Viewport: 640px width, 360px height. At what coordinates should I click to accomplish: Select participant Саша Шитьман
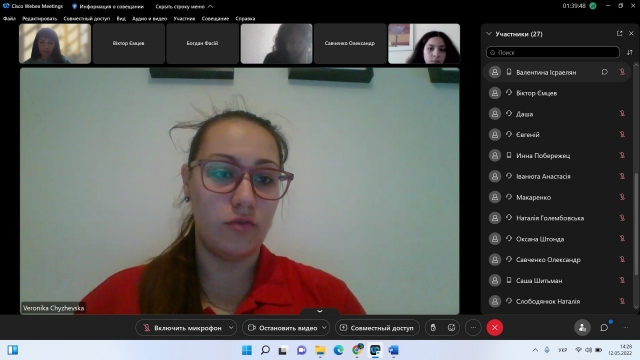(557, 280)
